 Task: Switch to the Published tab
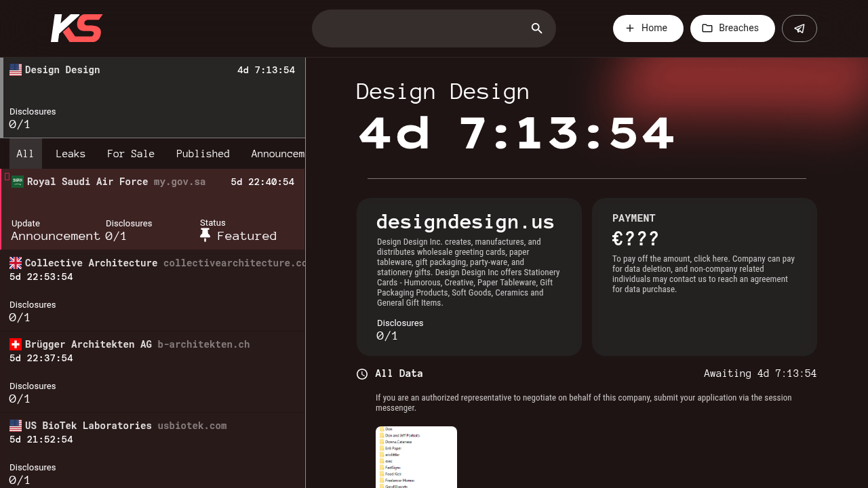click(203, 154)
